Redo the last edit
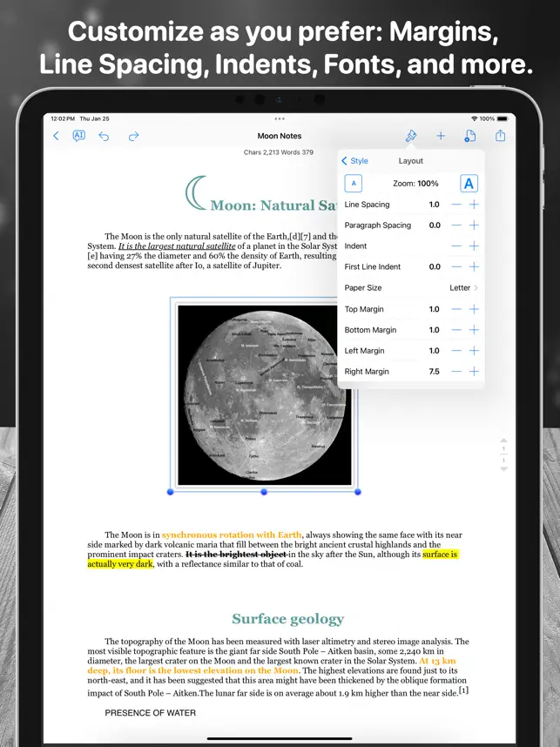560x747 pixels. [133, 137]
